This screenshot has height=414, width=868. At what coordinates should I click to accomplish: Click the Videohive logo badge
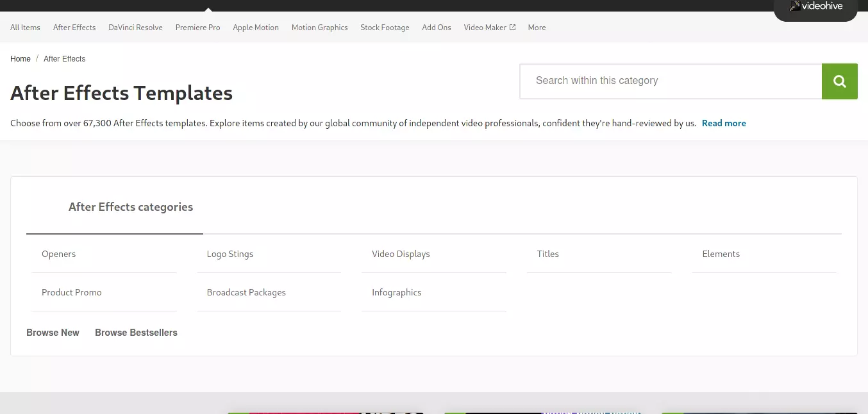tap(815, 8)
